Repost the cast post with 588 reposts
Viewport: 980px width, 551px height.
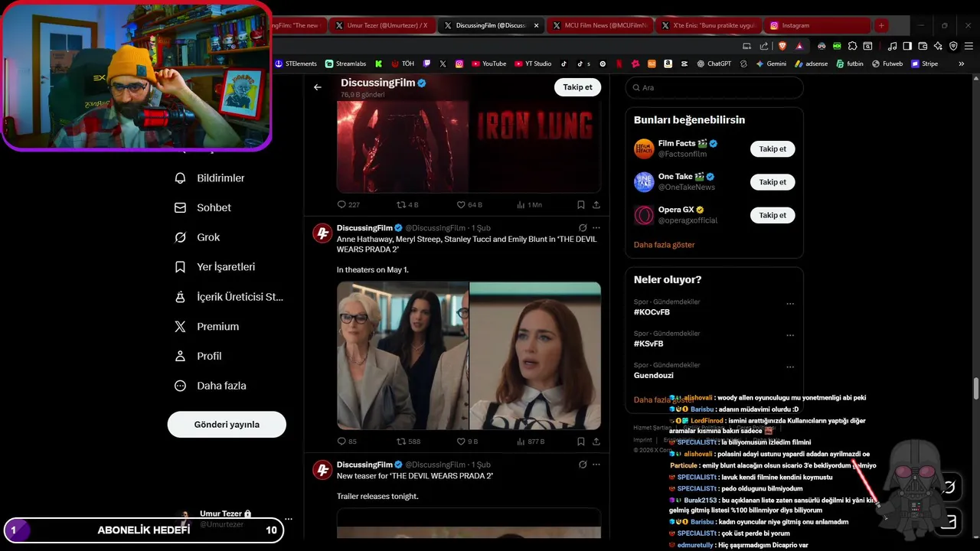pos(408,442)
